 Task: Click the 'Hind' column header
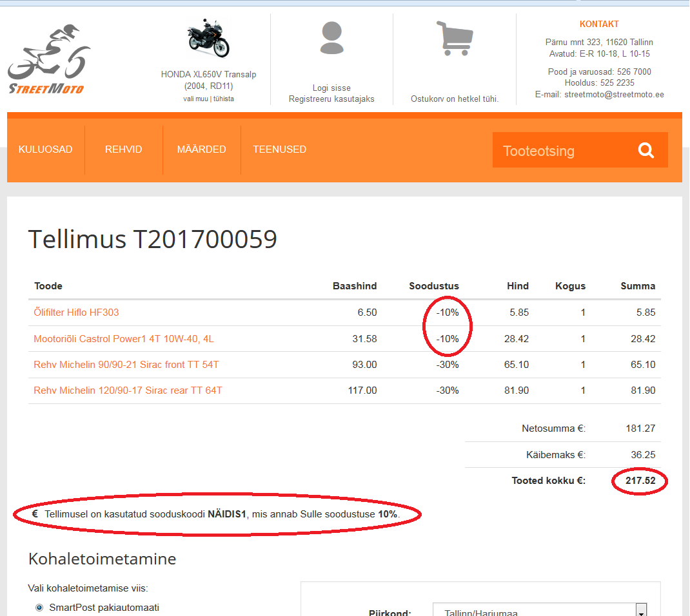pos(517,286)
